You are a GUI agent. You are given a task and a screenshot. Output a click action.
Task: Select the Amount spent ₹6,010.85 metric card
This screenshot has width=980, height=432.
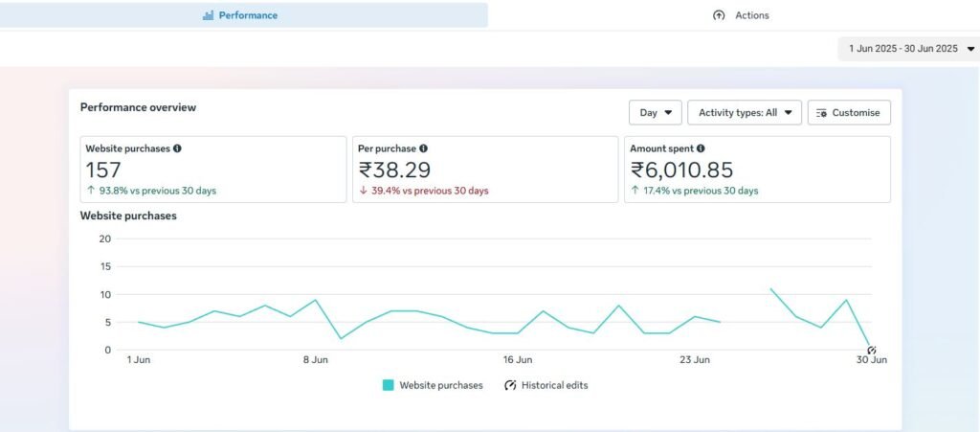(x=757, y=170)
